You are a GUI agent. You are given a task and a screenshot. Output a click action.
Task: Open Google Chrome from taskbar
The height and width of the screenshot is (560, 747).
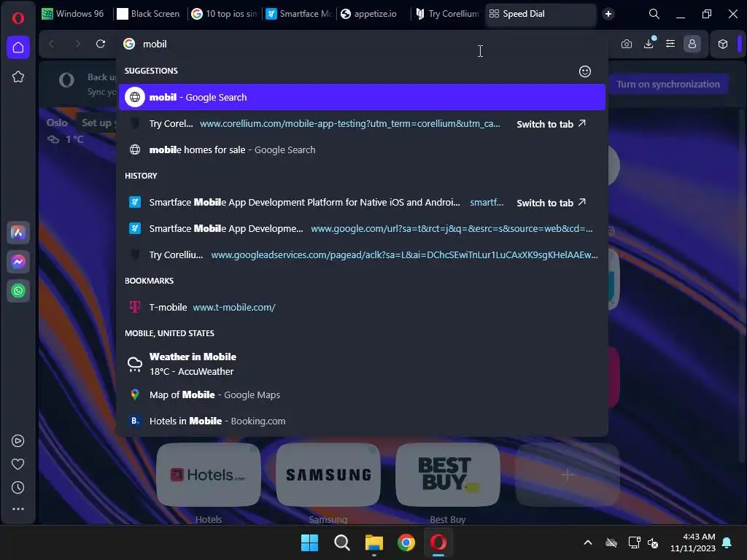pos(406,542)
